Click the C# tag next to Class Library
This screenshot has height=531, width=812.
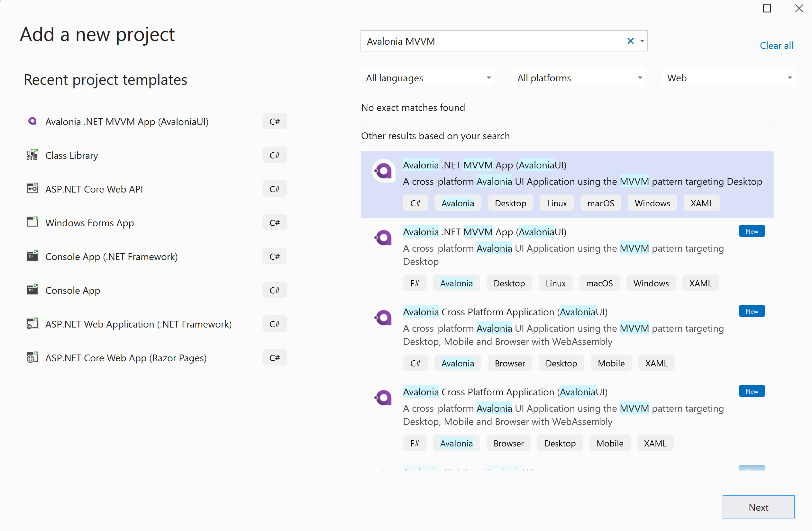[x=275, y=155]
